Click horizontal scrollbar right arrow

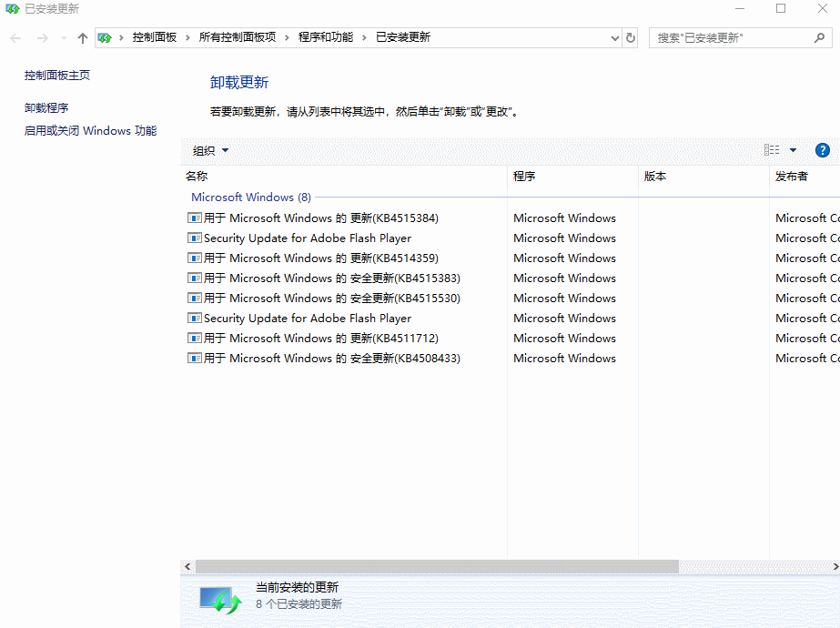[835, 566]
